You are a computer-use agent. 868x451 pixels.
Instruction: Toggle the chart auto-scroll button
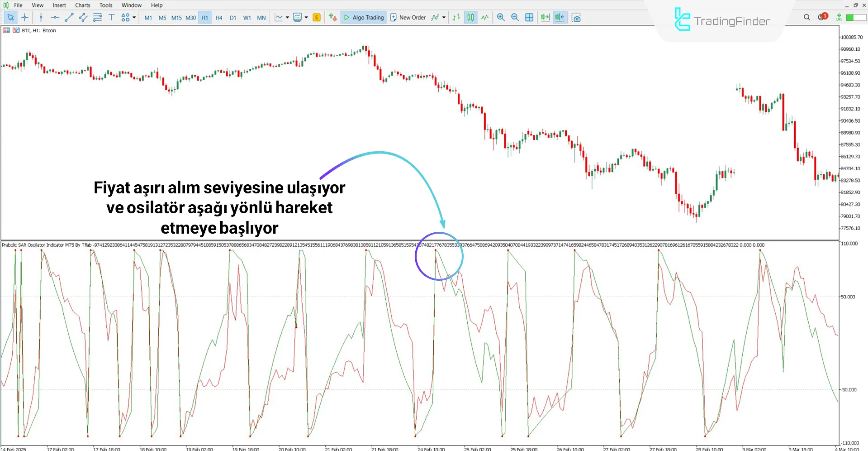(545, 18)
